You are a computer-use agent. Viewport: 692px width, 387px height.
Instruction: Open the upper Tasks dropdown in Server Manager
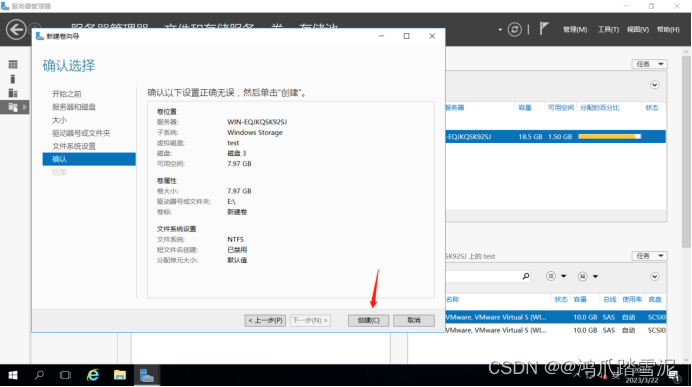pos(649,64)
